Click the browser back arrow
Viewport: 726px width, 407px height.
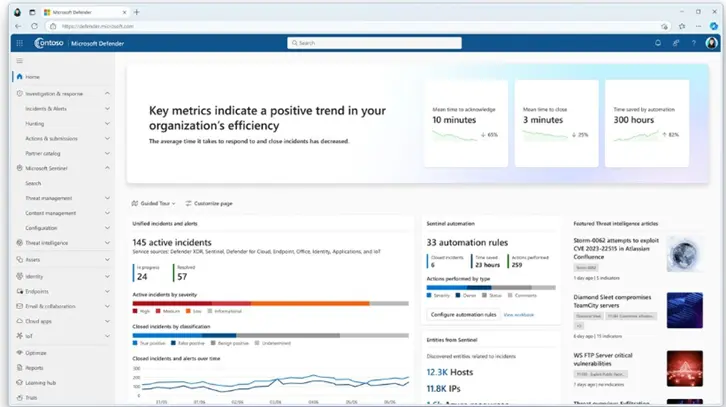coord(18,26)
